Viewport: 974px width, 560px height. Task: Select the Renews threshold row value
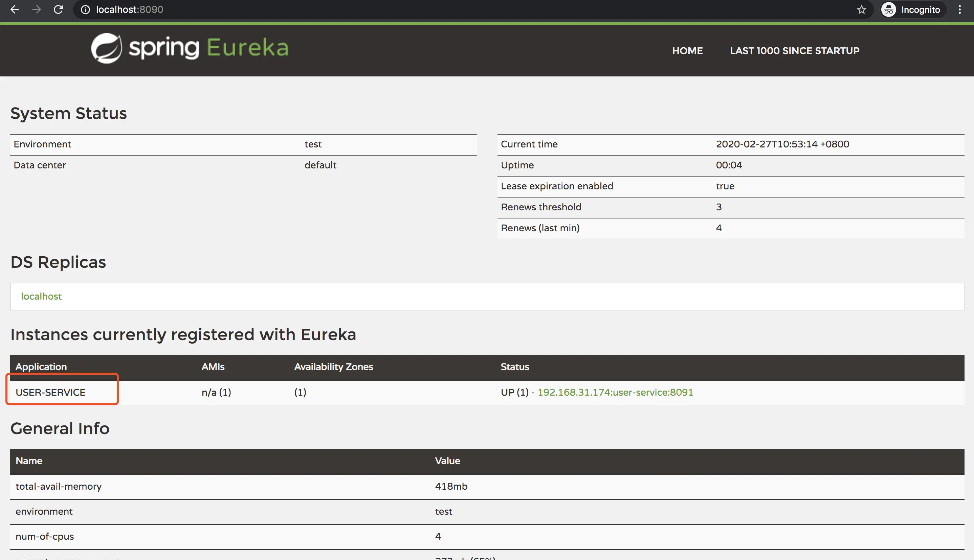point(719,207)
